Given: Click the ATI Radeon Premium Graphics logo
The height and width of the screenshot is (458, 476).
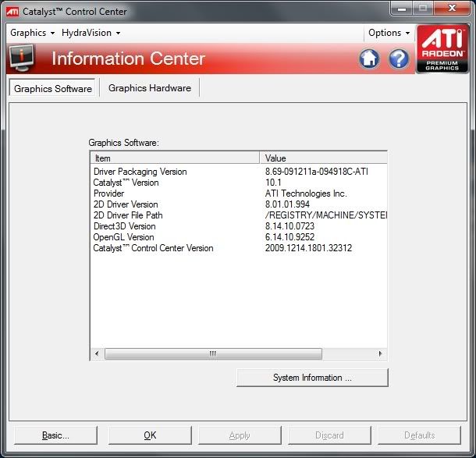Looking at the screenshot, I should point(442,48).
